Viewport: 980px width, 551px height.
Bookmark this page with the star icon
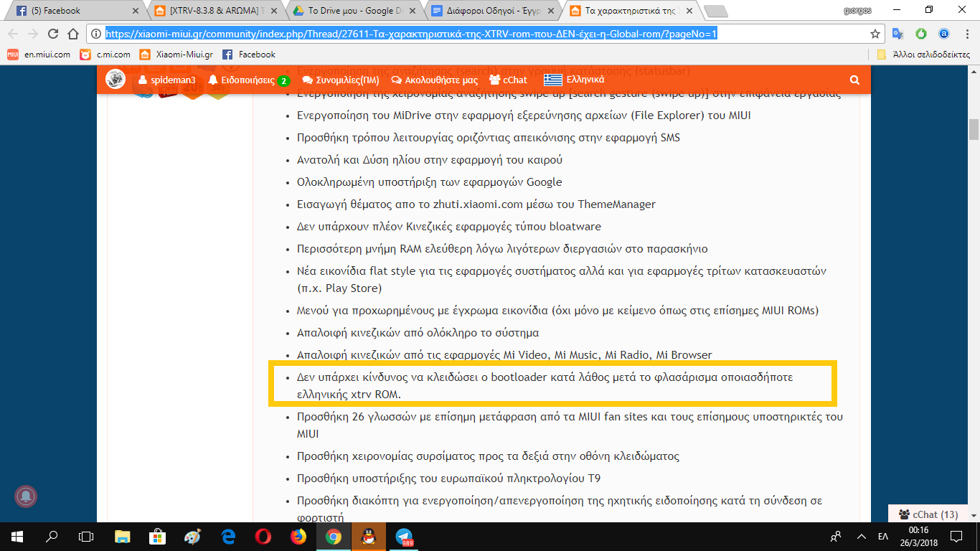tap(875, 34)
